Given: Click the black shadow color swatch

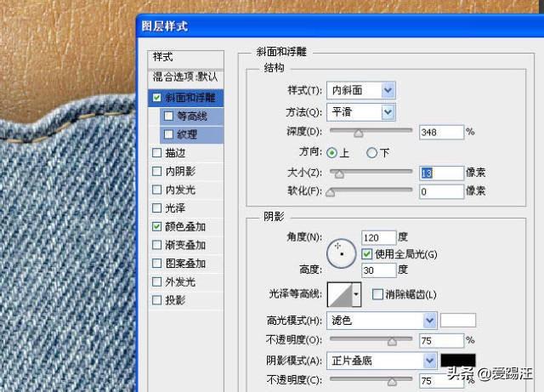Looking at the screenshot, I should point(458,361).
